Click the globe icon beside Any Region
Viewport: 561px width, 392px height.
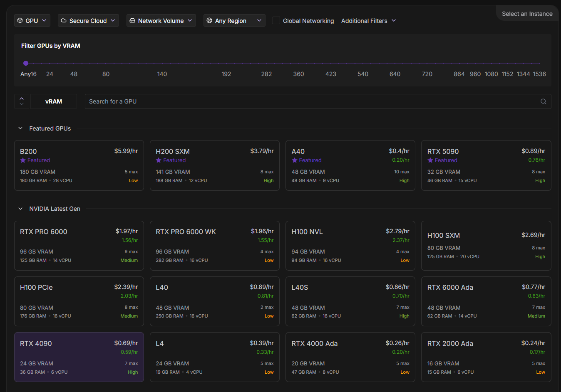[x=209, y=20]
